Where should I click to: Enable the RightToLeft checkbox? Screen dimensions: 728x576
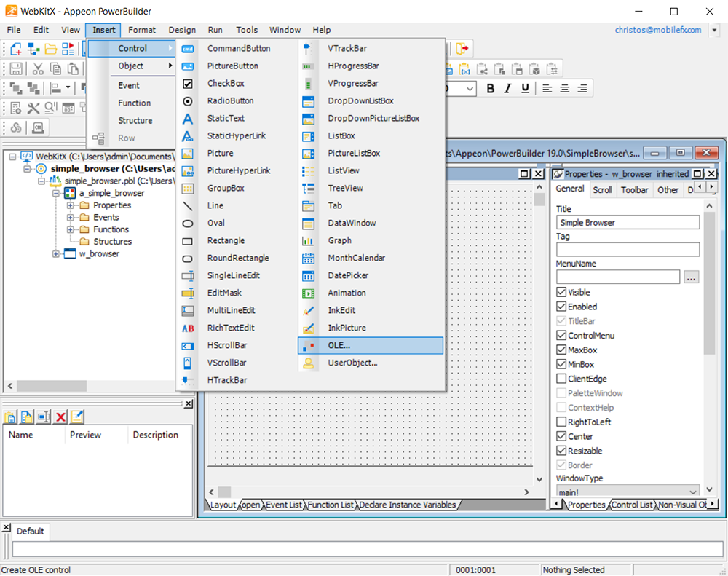tap(561, 422)
